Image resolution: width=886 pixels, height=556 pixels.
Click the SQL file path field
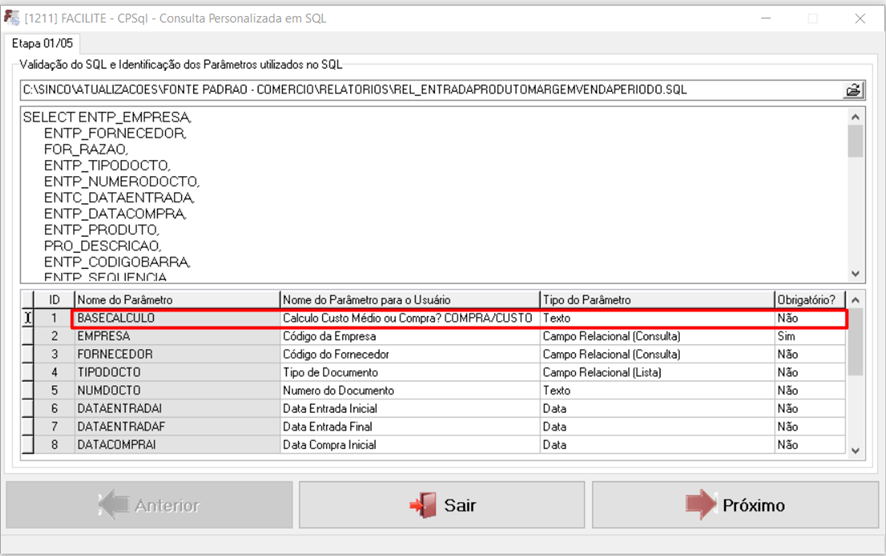coord(432,90)
